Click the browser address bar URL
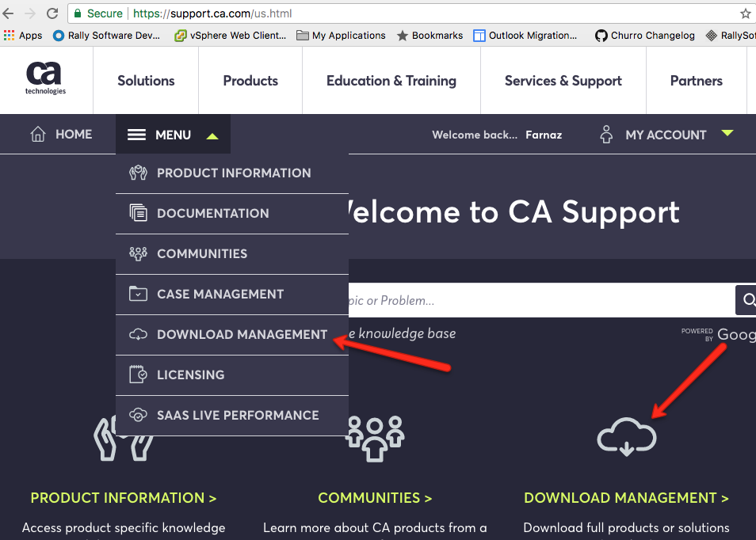Screen dimensions: 756x540 (212, 13)
